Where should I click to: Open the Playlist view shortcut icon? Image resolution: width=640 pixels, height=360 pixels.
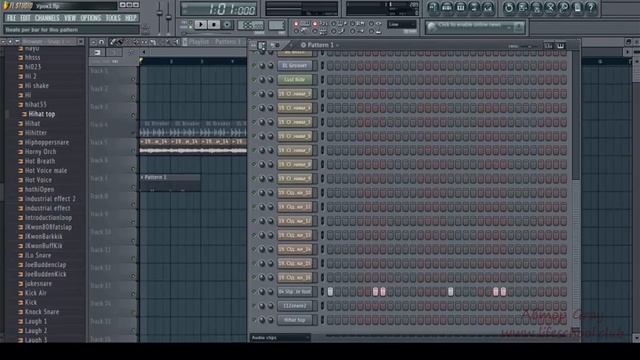click(x=433, y=7)
